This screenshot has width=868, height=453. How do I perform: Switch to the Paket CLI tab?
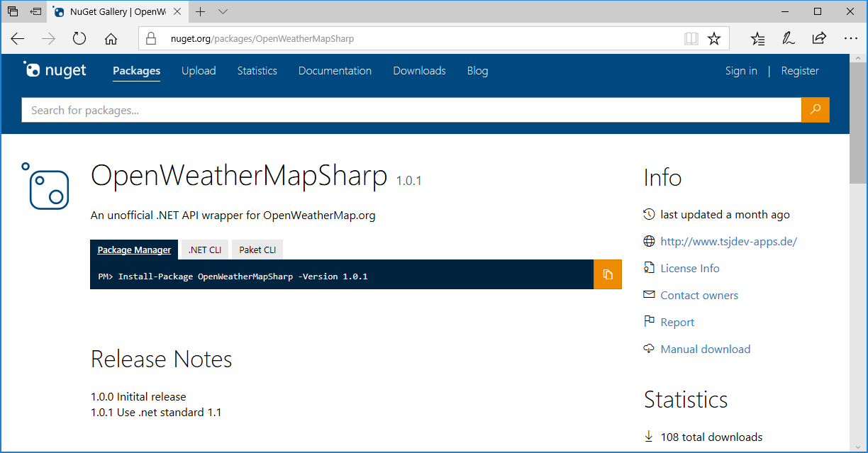257,250
